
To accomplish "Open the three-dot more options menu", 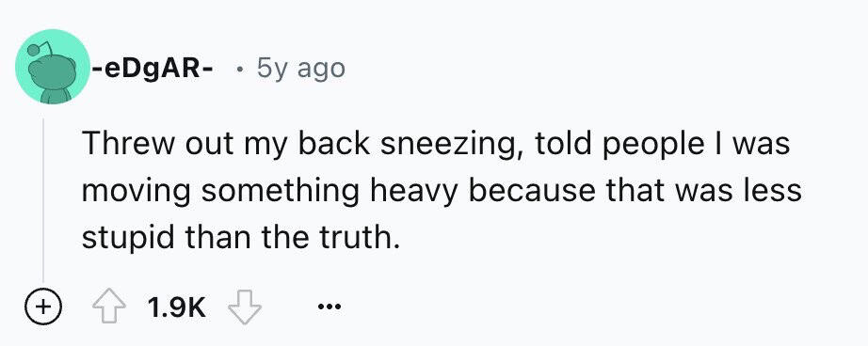I will (x=330, y=305).
